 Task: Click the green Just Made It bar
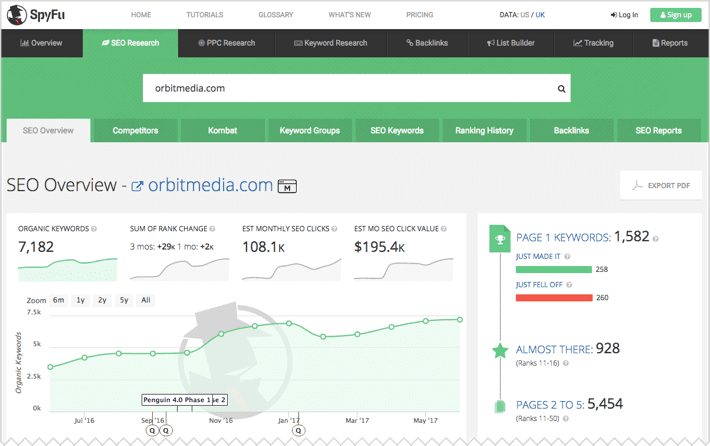pos(554,269)
